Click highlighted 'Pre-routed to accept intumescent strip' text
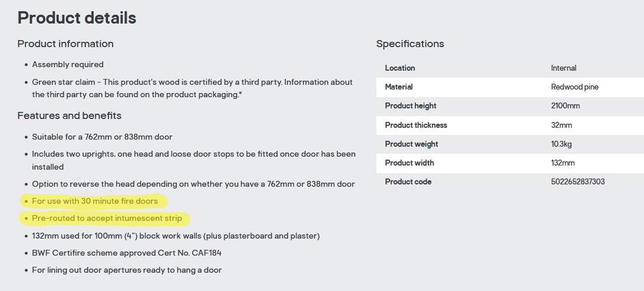 107,218
